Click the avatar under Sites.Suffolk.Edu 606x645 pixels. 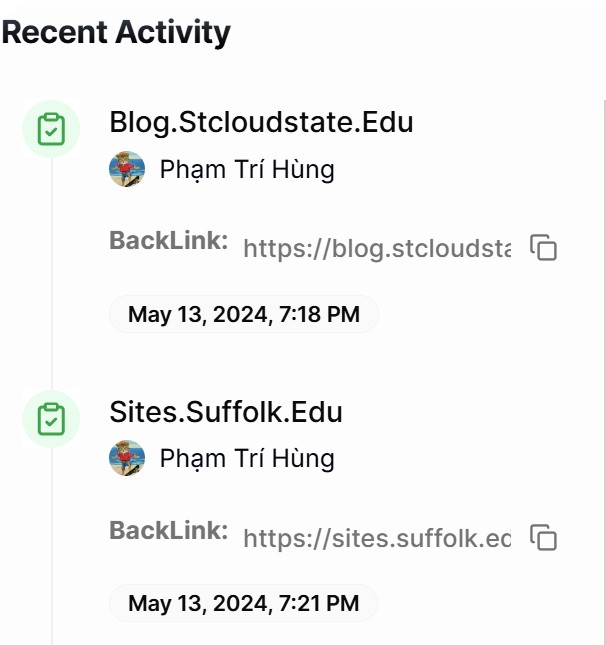point(127,458)
